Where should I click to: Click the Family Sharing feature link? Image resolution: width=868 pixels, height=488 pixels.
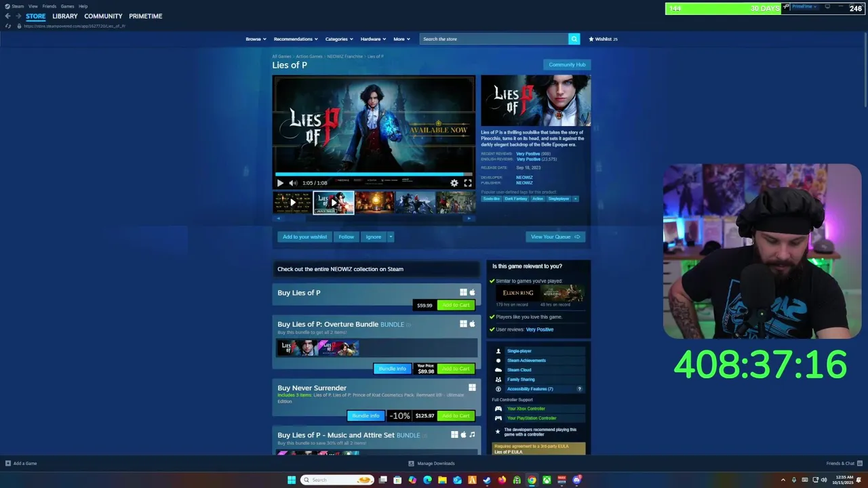(x=521, y=380)
